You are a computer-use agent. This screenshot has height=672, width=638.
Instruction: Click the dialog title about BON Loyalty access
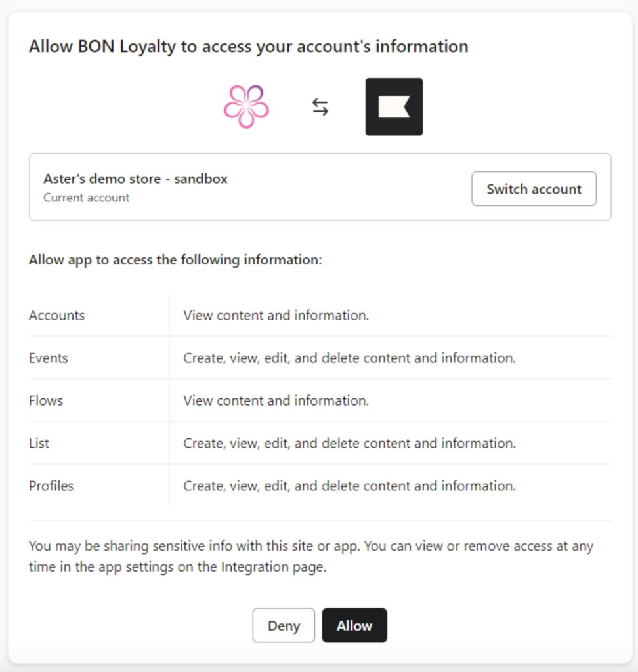[248, 47]
